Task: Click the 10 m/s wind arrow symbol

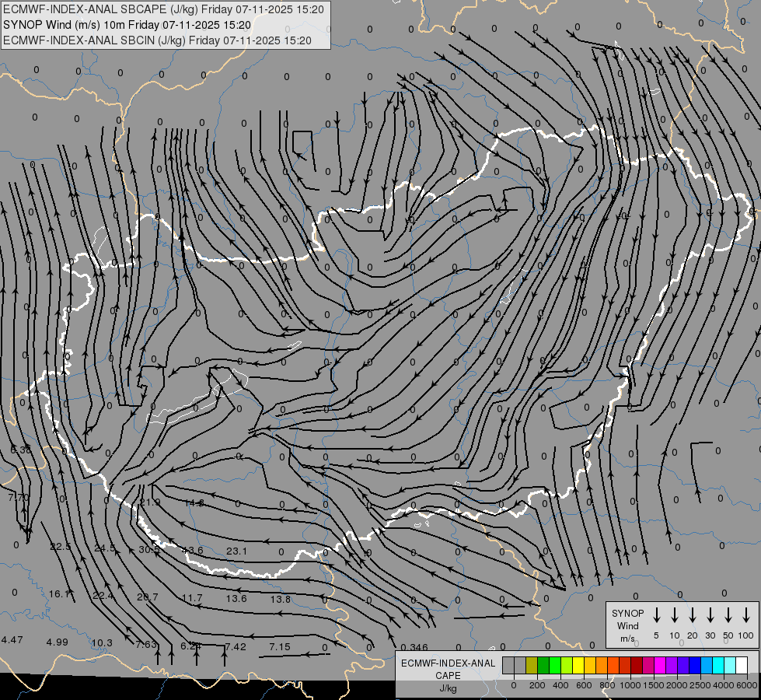Action: point(674,615)
